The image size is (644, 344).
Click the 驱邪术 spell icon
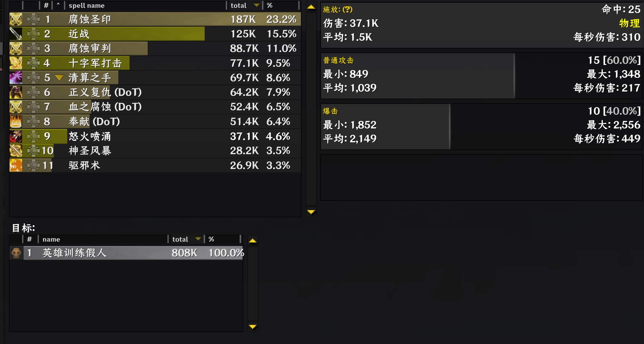[x=16, y=165]
